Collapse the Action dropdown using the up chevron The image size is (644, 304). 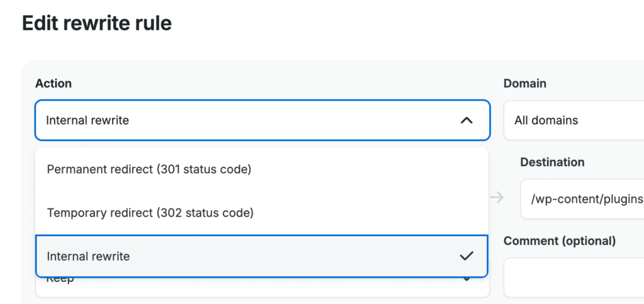point(466,120)
